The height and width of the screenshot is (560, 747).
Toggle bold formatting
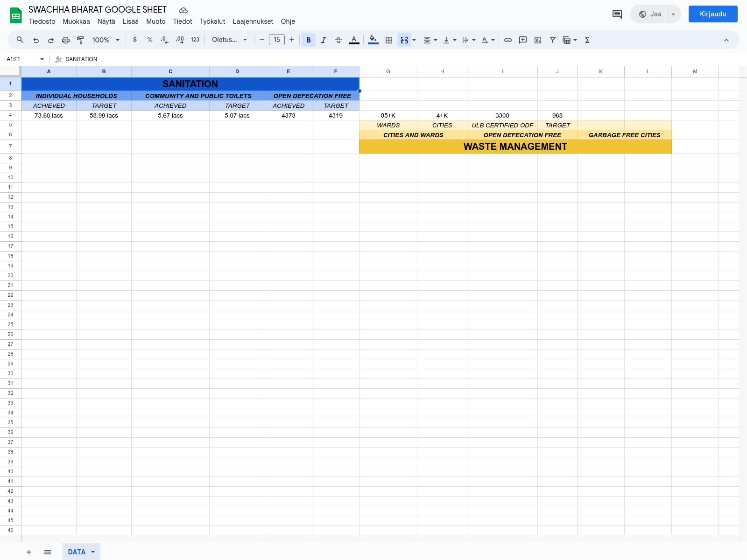click(309, 40)
